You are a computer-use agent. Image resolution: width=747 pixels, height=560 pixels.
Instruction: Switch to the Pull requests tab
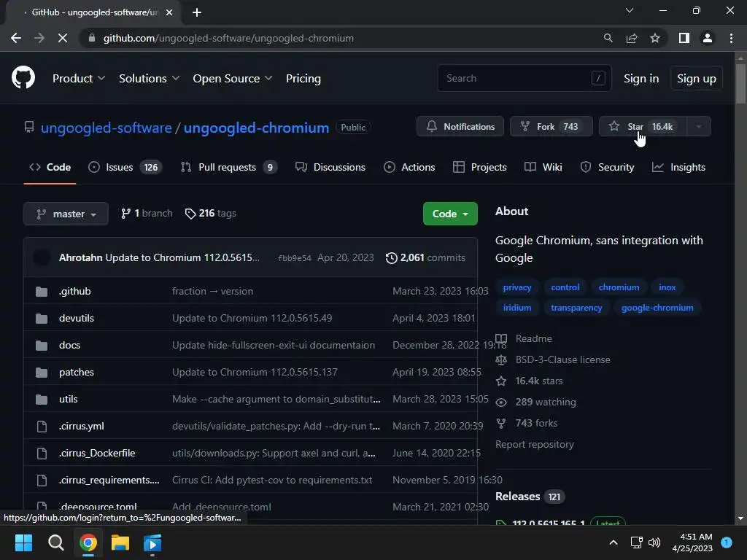coord(228,167)
